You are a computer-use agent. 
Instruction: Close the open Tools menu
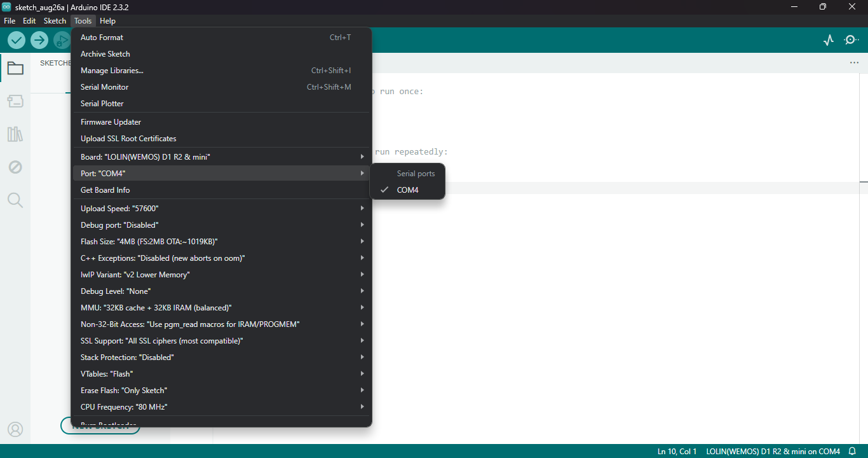tap(83, 21)
